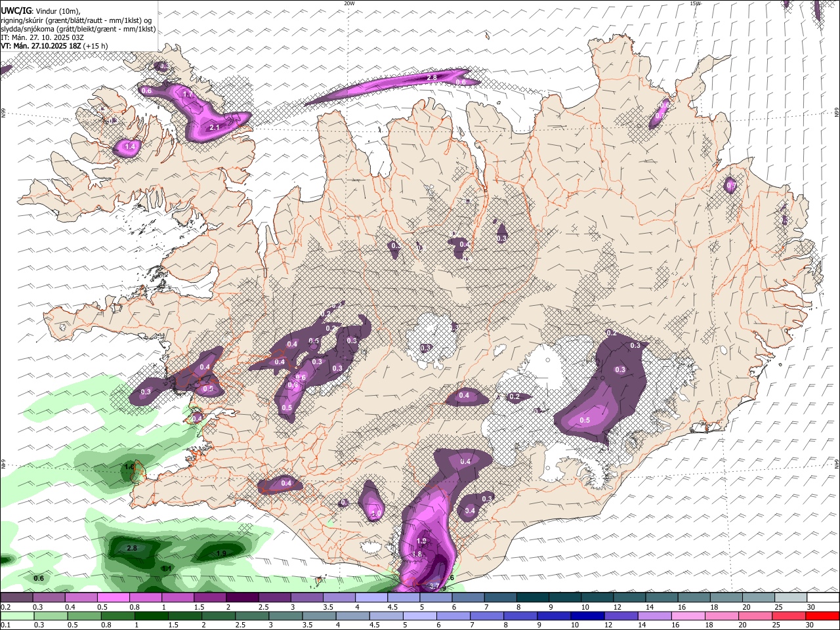Viewport: 840px width, 630px height.
Task: Pick the deep blue swatch labeled 10 in lower legend
Action: (588, 616)
